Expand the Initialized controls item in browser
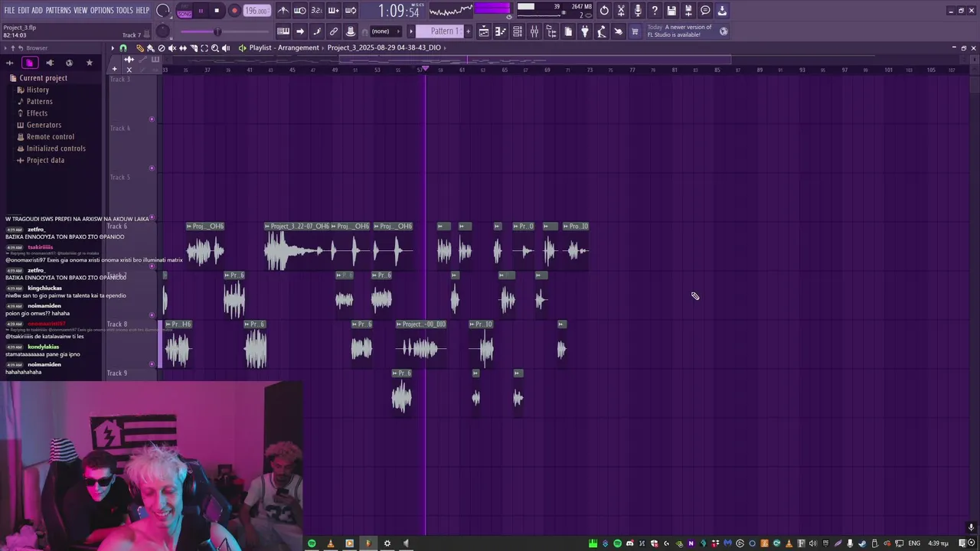This screenshot has width=980, height=551. click(56, 148)
